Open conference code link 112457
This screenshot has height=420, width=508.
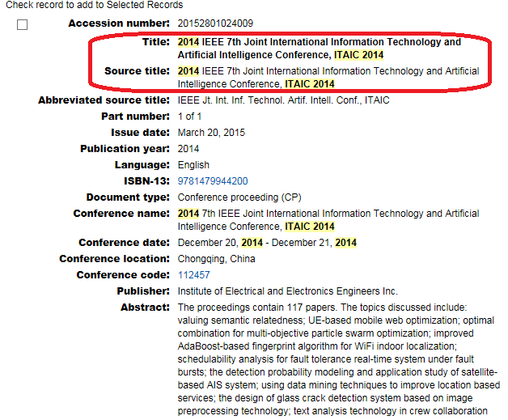[x=194, y=275]
